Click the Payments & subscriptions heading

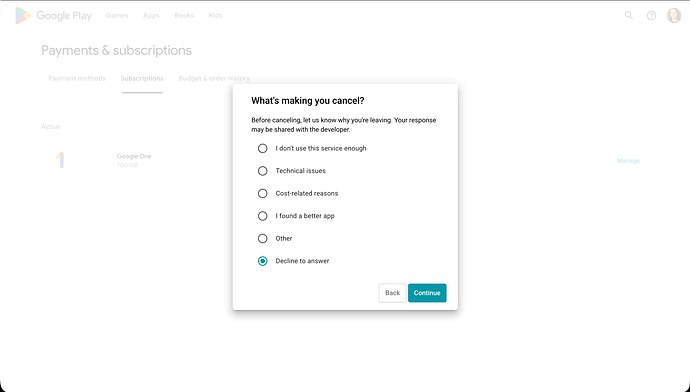pos(116,51)
